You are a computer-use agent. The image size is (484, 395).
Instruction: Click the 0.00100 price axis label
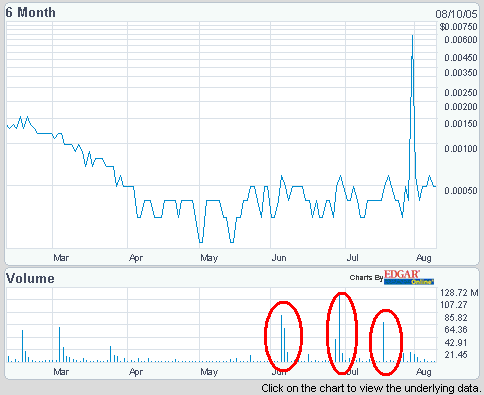[461, 149]
